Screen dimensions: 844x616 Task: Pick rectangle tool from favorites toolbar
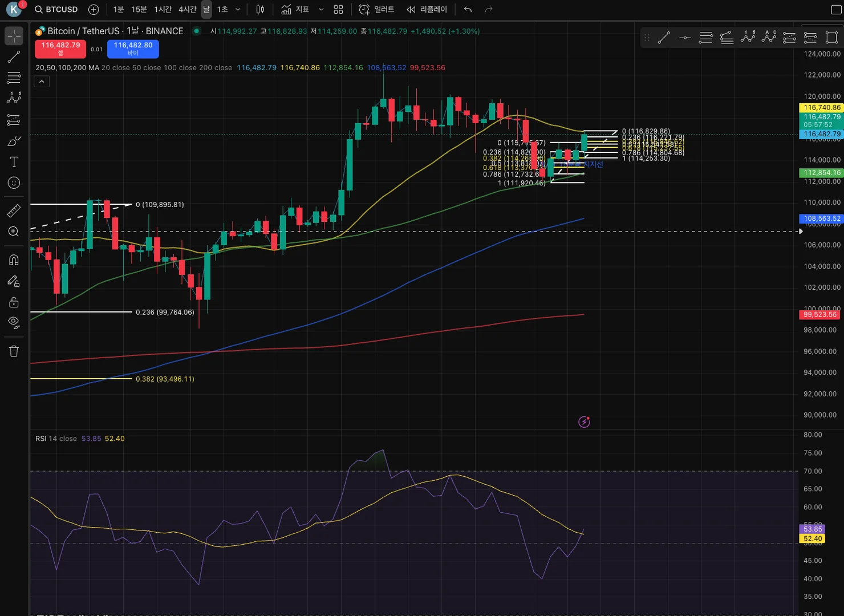(x=831, y=38)
